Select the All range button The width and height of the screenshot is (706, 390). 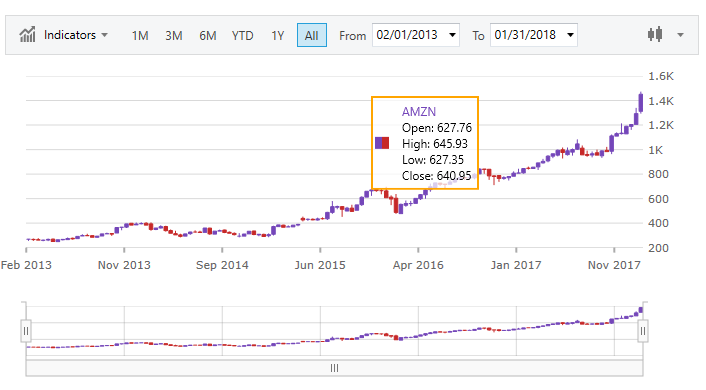(x=312, y=35)
